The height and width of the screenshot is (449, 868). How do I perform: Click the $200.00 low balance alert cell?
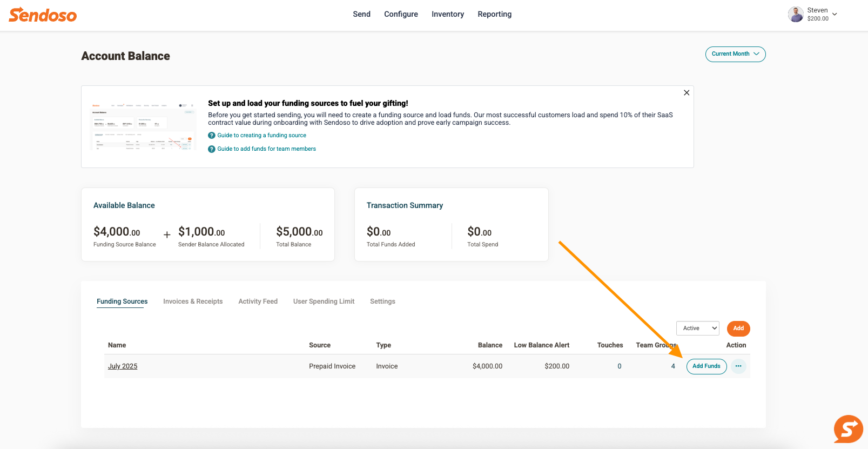pyautogui.click(x=557, y=366)
